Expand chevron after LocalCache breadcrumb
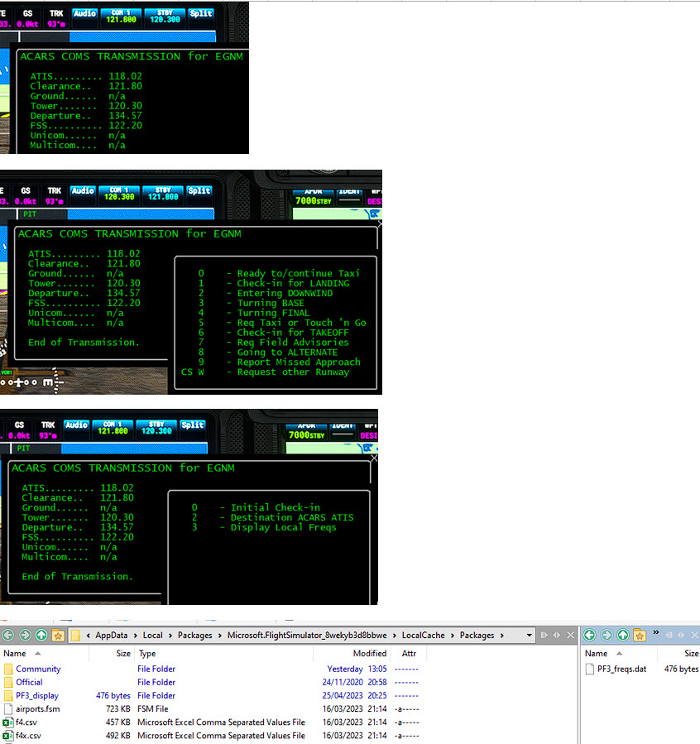Image resolution: width=700 pixels, height=744 pixels. tap(453, 636)
